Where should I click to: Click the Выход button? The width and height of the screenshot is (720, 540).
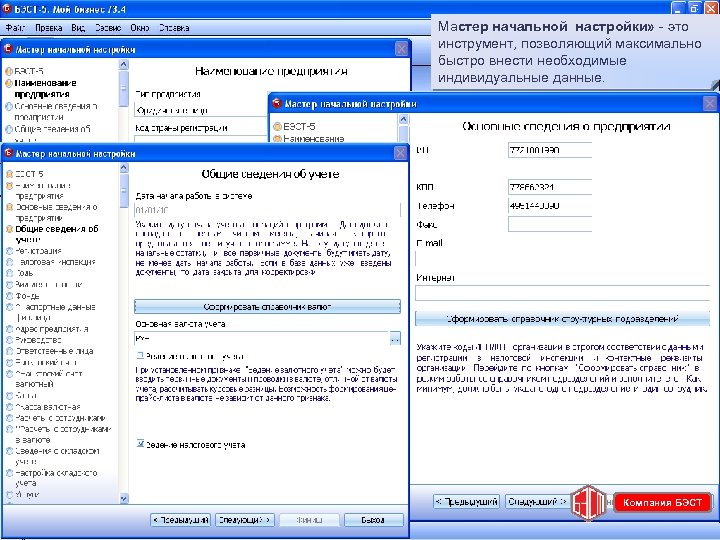[373, 520]
